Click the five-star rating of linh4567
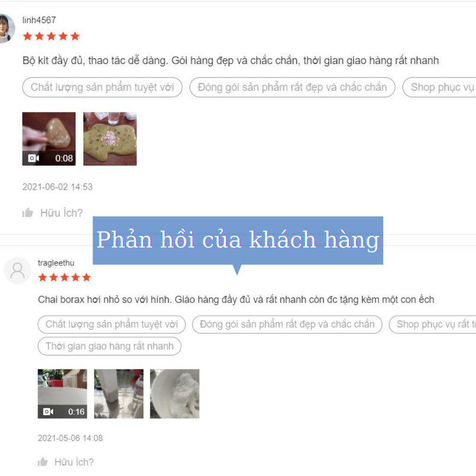476x476 pixels. coord(51,36)
